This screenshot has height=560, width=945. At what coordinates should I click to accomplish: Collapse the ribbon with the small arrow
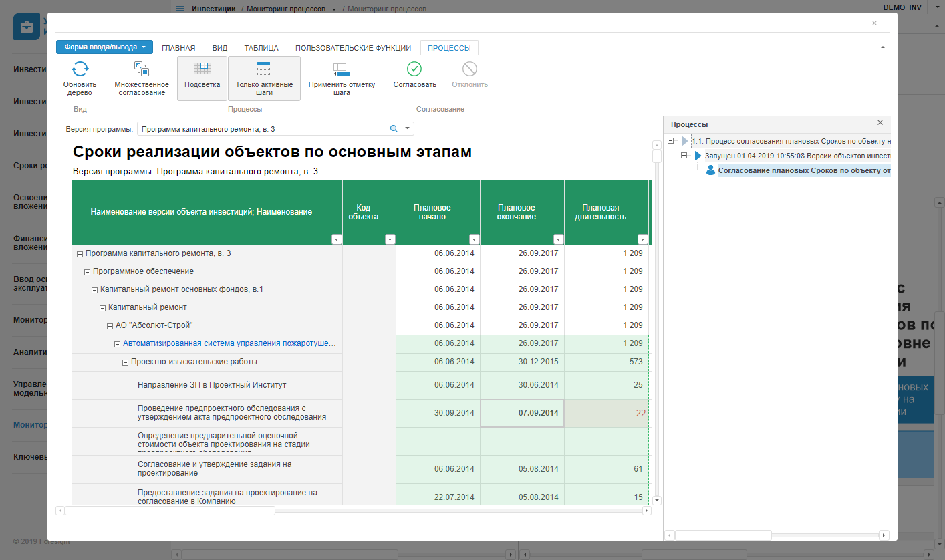tap(882, 47)
